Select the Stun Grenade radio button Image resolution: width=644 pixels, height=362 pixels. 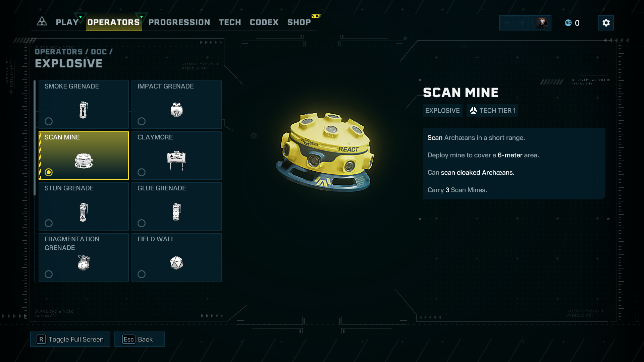click(49, 223)
